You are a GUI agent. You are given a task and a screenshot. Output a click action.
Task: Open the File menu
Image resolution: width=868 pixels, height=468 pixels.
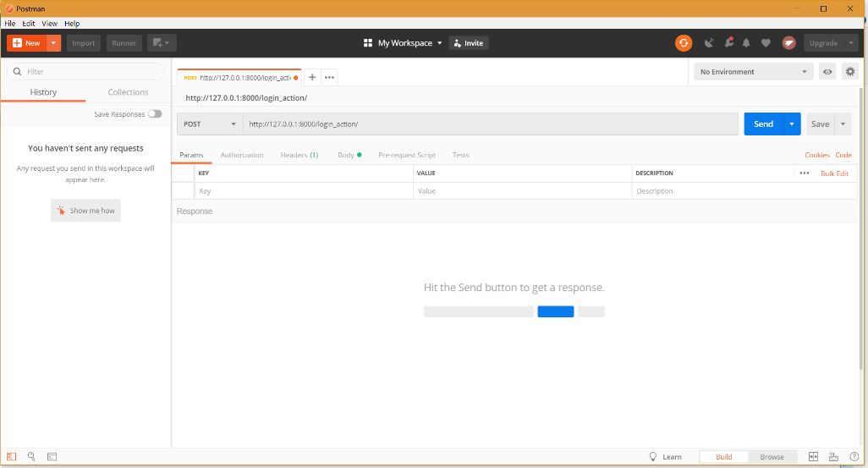[x=10, y=23]
